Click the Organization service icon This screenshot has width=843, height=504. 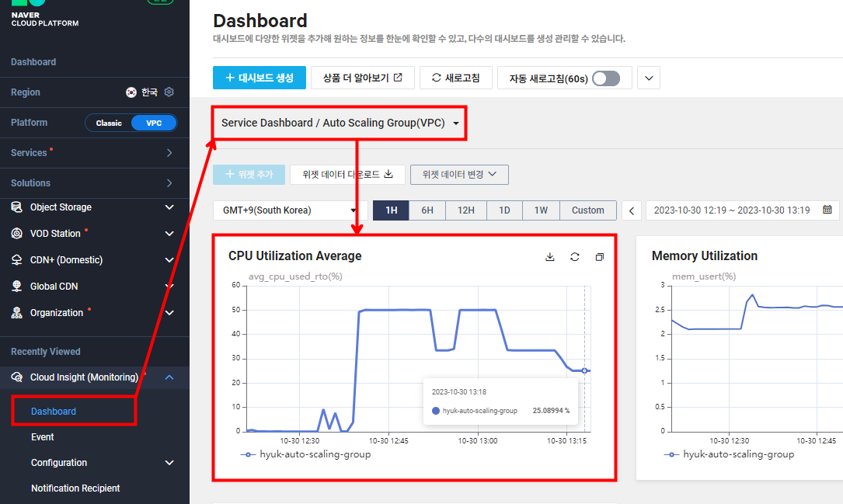click(16, 313)
